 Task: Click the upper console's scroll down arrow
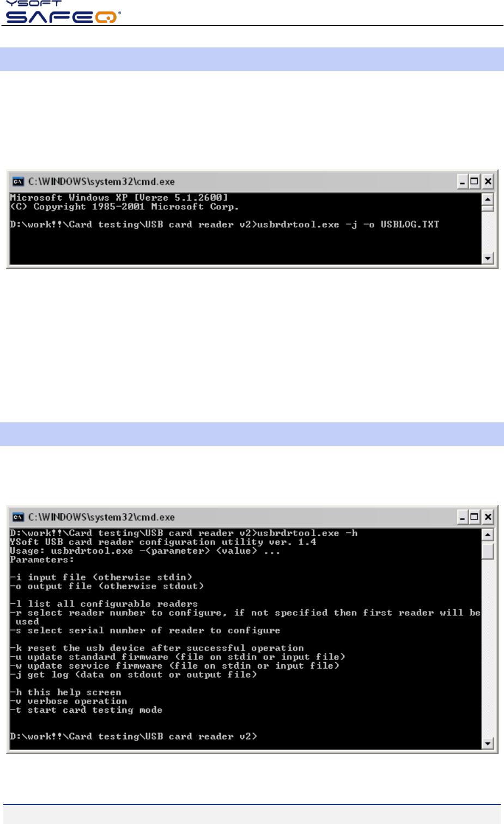coord(488,258)
